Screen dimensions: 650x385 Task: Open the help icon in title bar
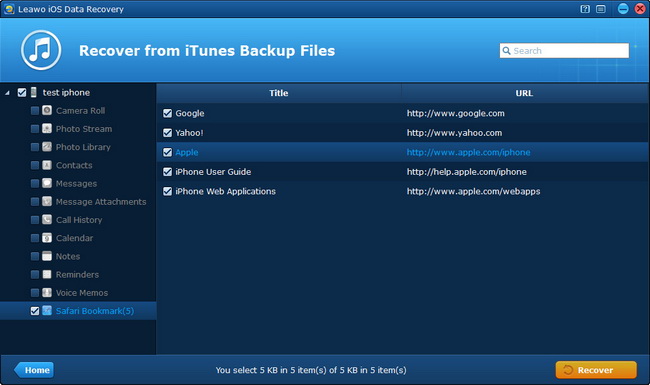585,9
